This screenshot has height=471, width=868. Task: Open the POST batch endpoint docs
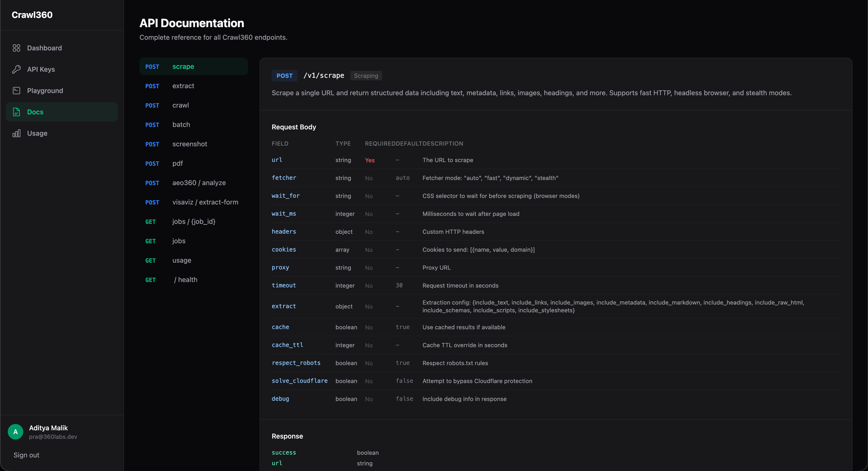(181, 124)
